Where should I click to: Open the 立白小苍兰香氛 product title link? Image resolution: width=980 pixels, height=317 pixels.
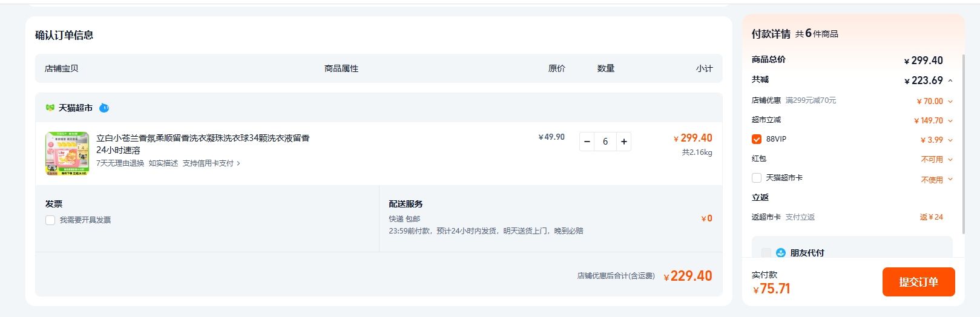coord(203,144)
